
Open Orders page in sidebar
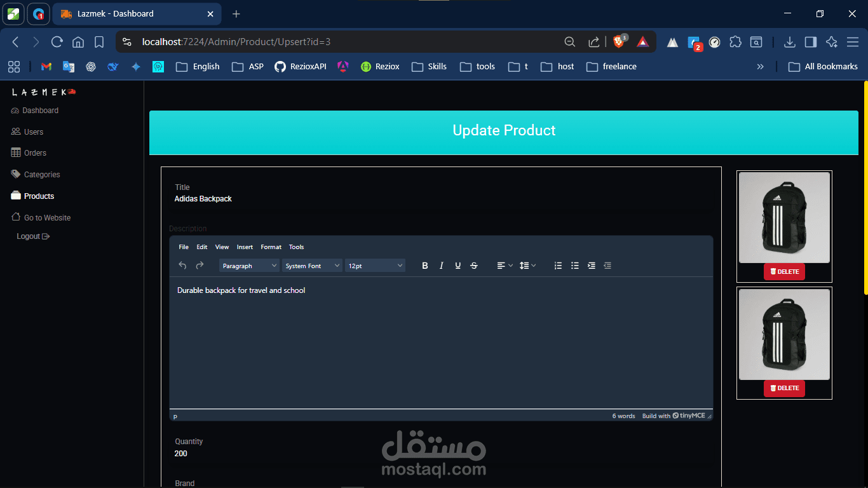[x=29, y=153]
